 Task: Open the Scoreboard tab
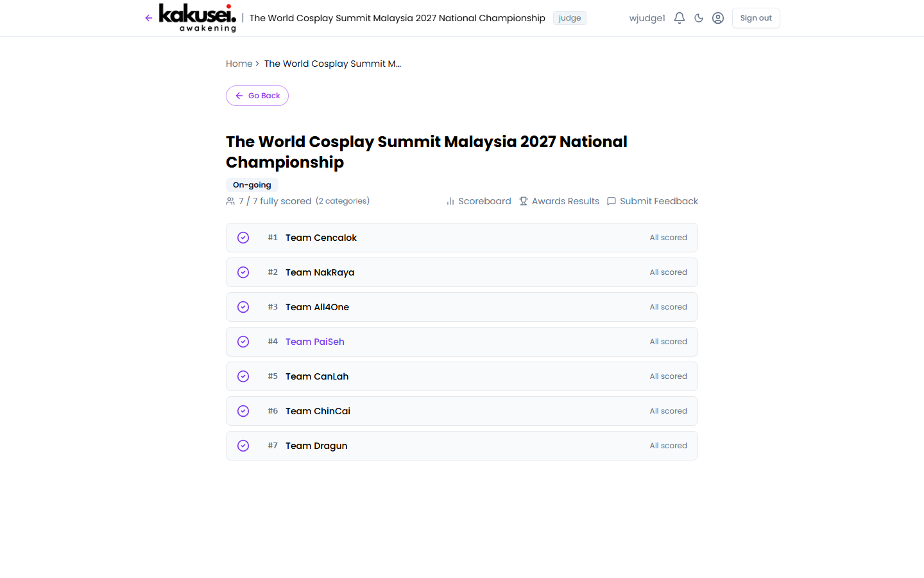click(479, 201)
